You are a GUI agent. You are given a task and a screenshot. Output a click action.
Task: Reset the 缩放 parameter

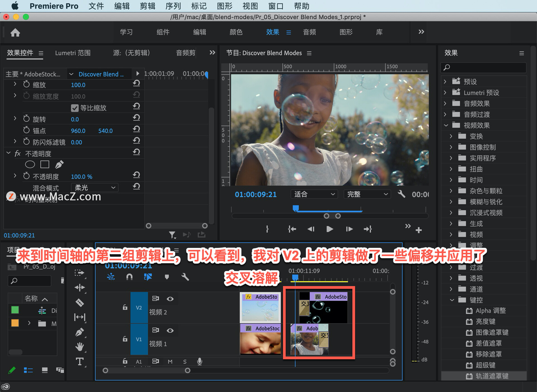click(x=136, y=83)
